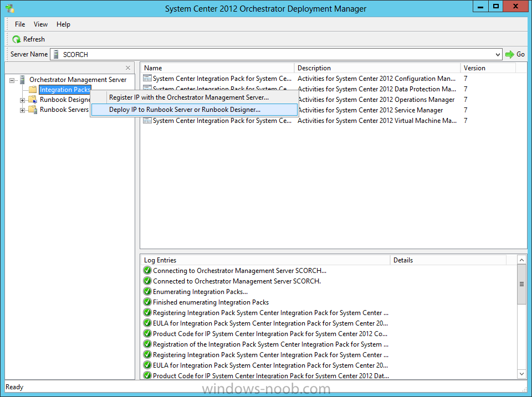This screenshot has width=532, height=397.
Task: Click the application icon in title bar
Action: coord(9,8)
